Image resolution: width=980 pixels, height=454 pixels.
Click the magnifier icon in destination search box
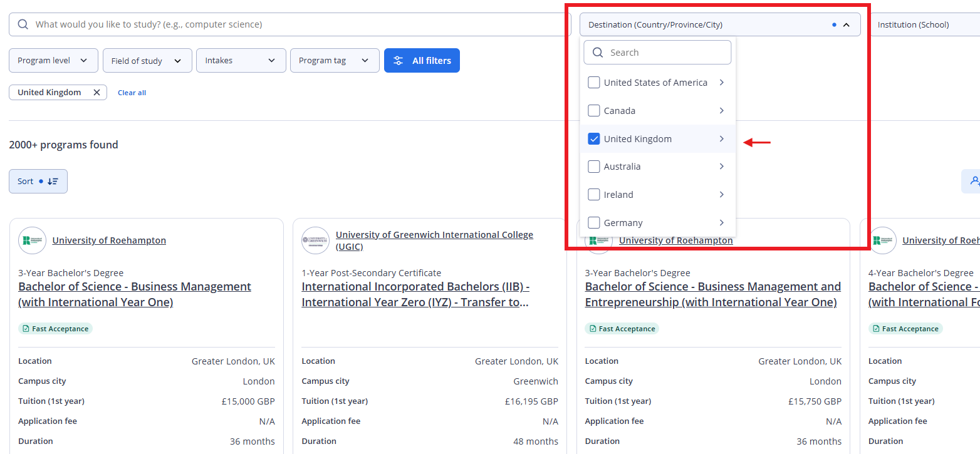point(598,53)
